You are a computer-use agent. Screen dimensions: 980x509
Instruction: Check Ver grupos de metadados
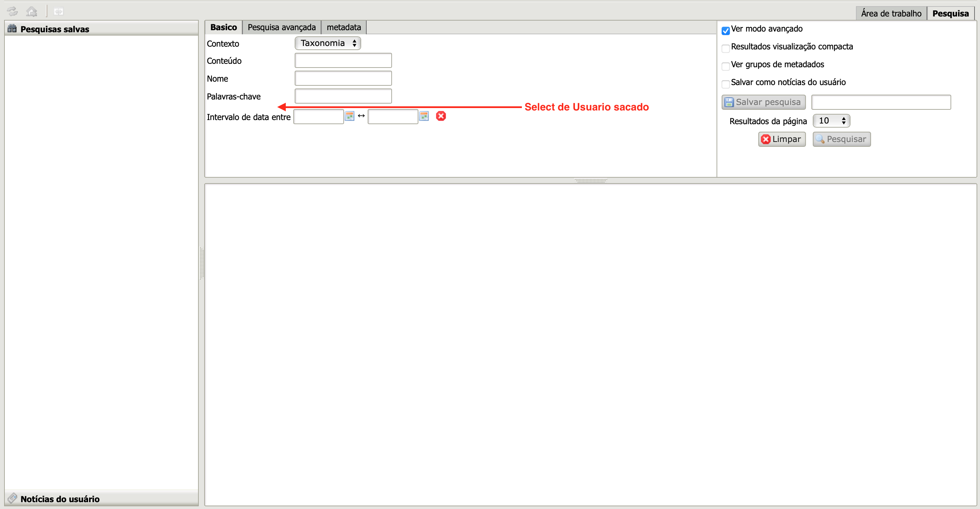pyautogui.click(x=725, y=66)
